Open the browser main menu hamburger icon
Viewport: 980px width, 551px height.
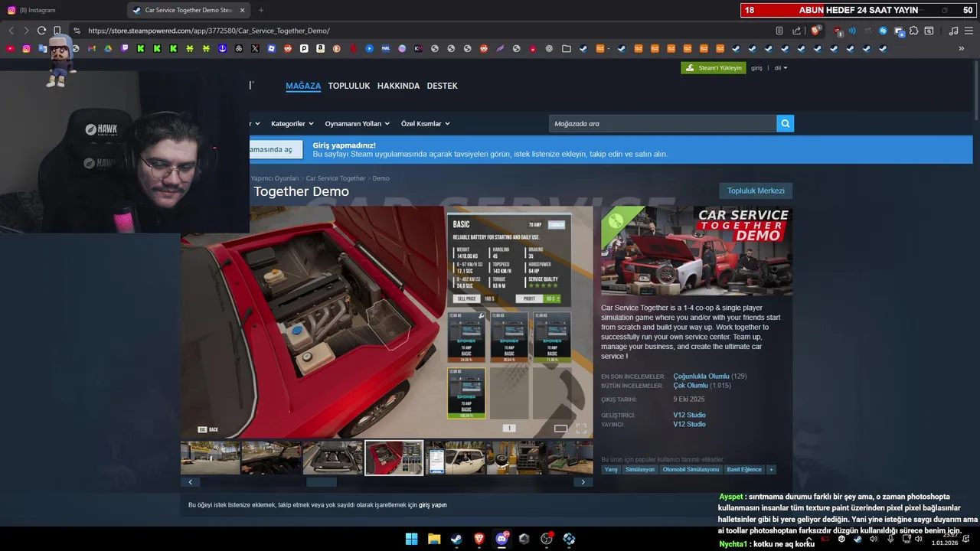click(969, 31)
